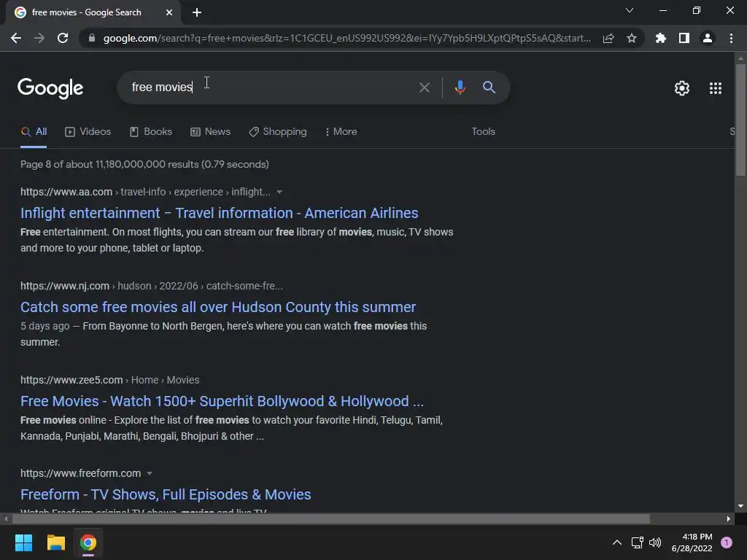Open network settings in system tray

tap(637, 542)
